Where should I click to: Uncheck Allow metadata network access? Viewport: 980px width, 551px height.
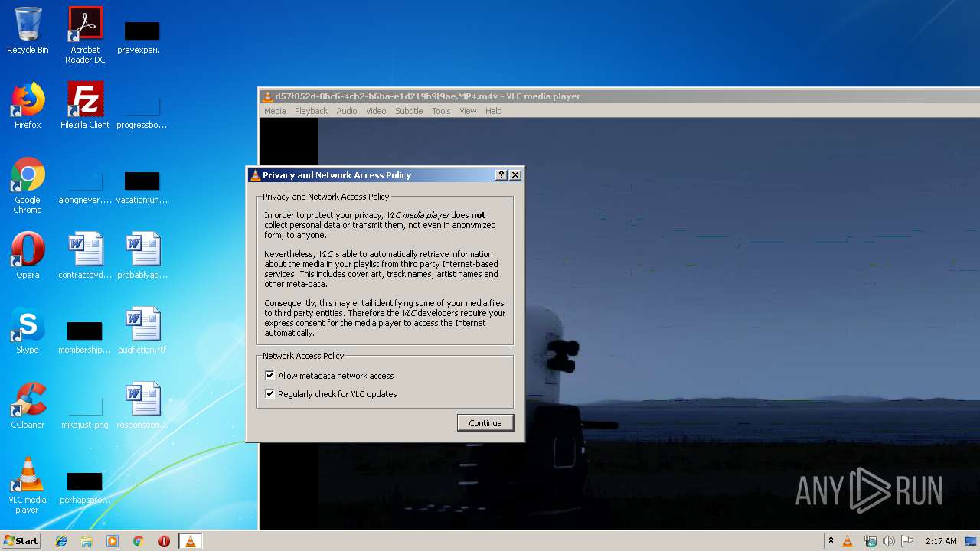(269, 376)
